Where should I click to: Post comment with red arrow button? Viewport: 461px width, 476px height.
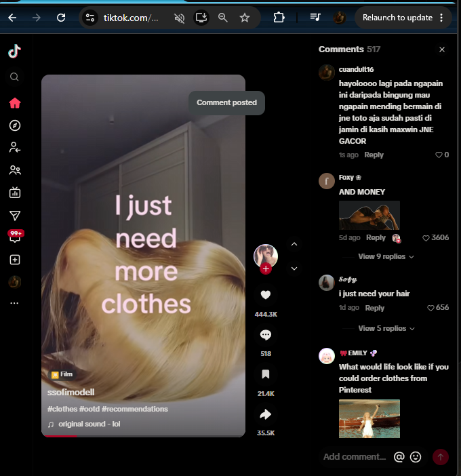(x=441, y=457)
